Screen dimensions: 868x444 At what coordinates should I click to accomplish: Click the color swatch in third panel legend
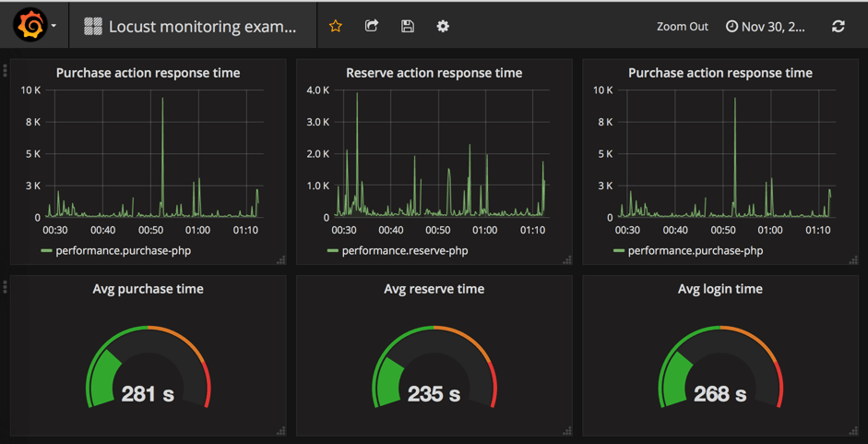(x=619, y=251)
